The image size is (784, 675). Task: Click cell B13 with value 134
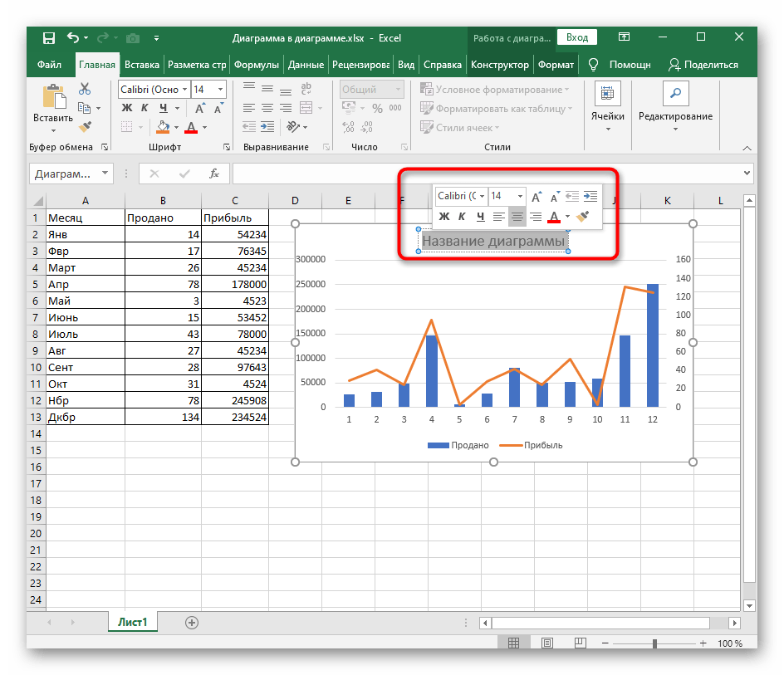tap(163, 417)
